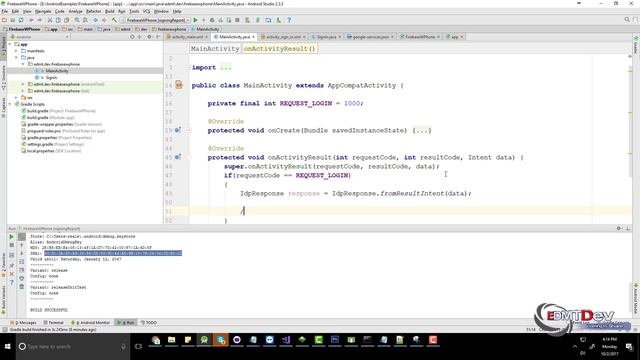Open the run configuration dropdown
This screenshot has width=640, height=360.
155,20
